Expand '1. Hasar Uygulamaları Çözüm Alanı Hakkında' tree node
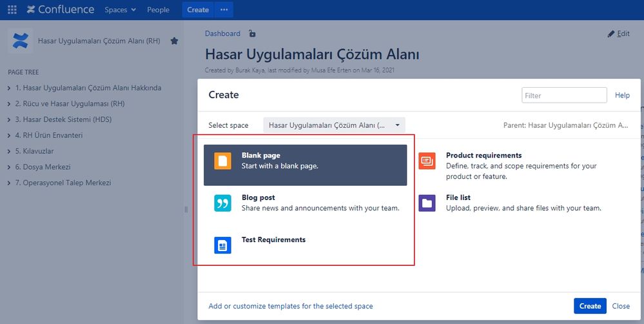This screenshot has width=644, height=324. 9,88
